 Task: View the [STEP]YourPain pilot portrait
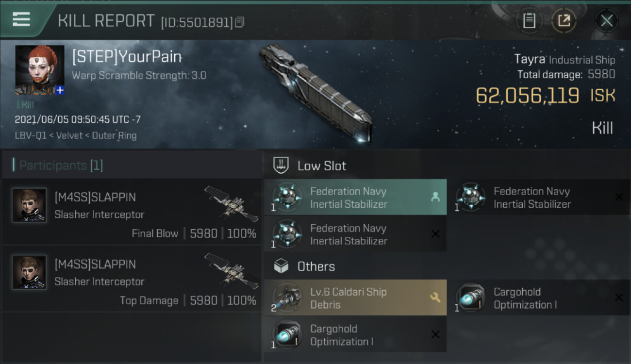[39, 70]
